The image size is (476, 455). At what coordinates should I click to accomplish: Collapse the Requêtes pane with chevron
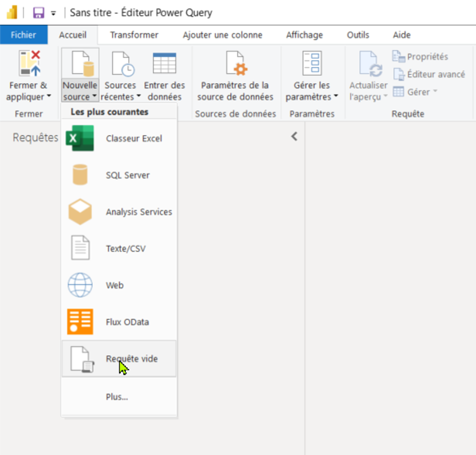tap(294, 136)
